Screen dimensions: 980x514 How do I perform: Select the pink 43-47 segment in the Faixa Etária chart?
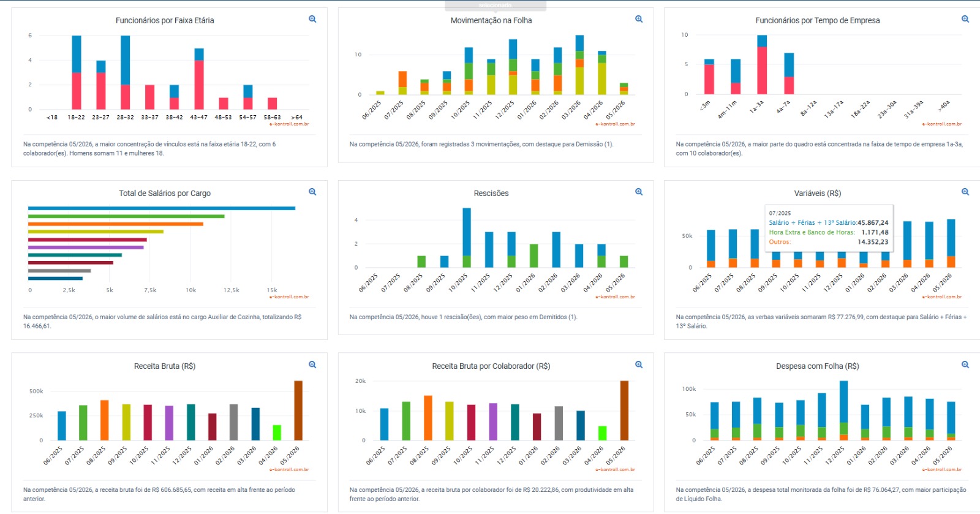[x=199, y=85]
